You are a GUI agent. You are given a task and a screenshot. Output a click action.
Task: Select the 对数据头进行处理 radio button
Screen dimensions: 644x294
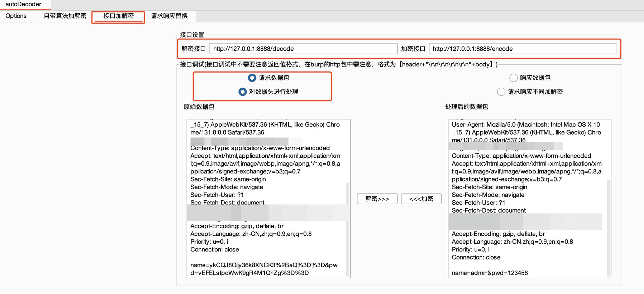pyautogui.click(x=243, y=92)
